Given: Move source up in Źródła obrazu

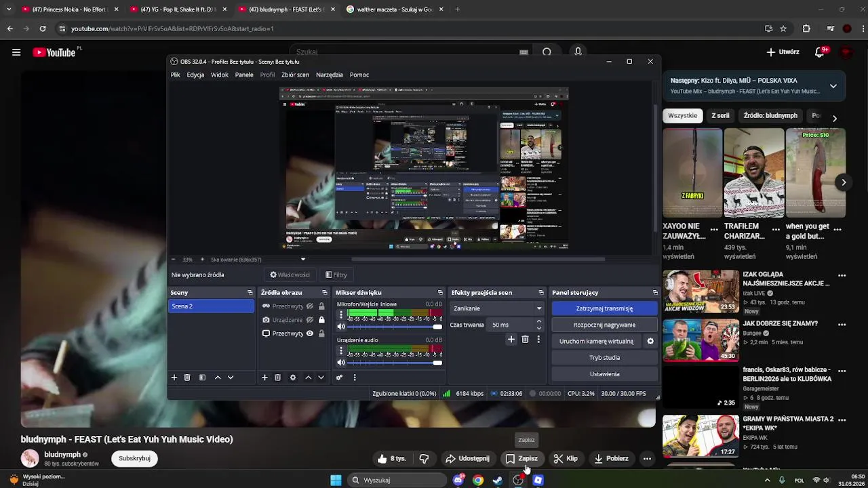Looking at the screenshot, I should pyautogui.click(x=308, y=378).
